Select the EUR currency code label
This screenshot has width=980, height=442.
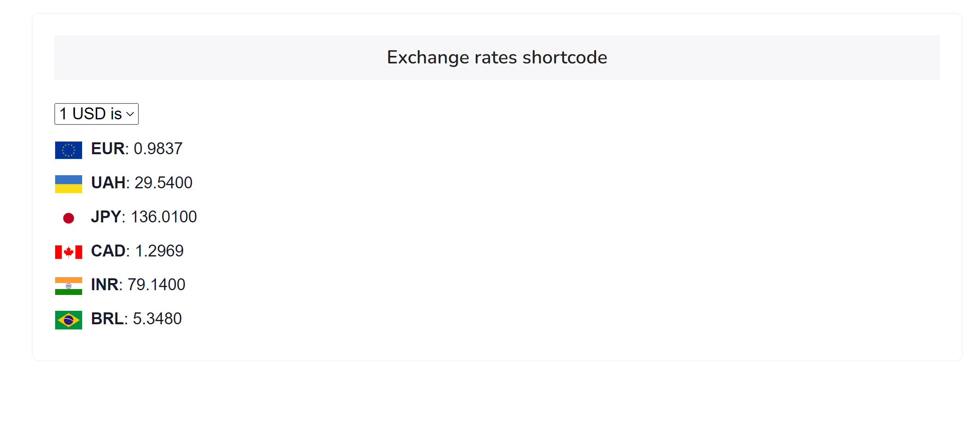[x=108, y=149]
